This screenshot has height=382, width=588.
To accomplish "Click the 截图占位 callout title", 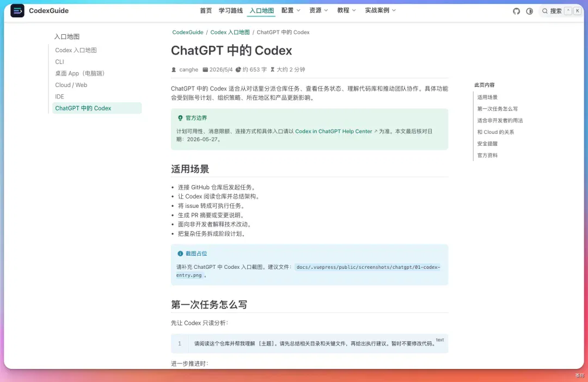I will [x=196, y=254].
